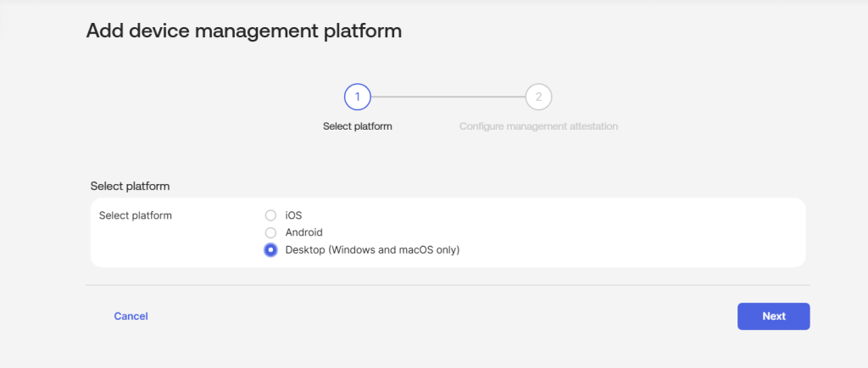Screen dimensions: 868x368
Task: Click the horizontal divider above Cancel and Next
Action: [448, 285]
